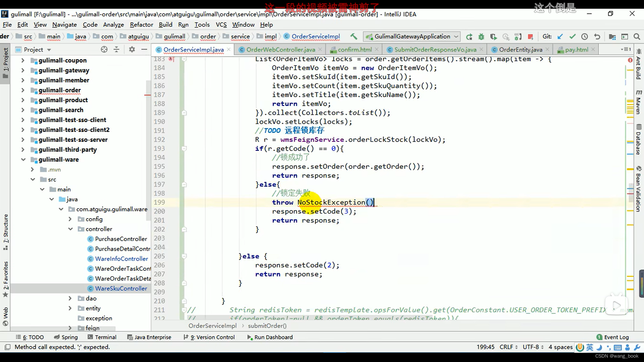Open the Terminal tool window button
The image size is (644, 362).
102,337
